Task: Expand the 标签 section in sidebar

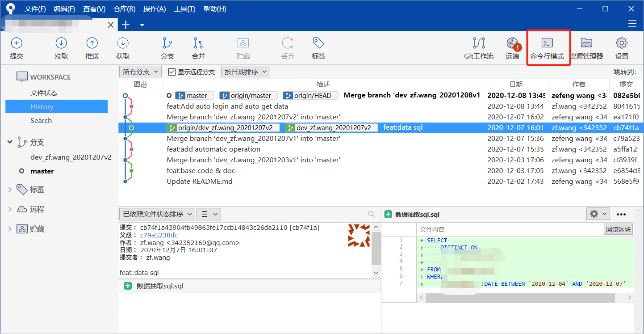Action: coord(10,190)
